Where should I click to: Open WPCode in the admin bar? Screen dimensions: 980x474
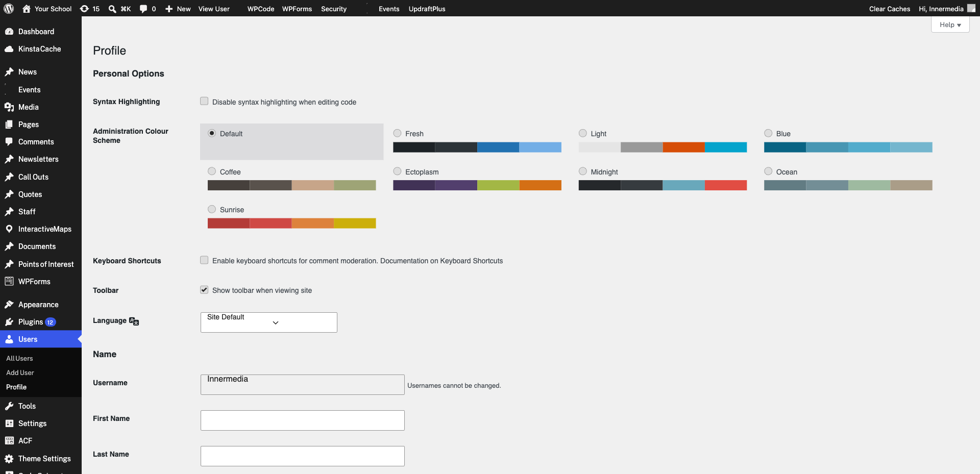tap(261, 9)
